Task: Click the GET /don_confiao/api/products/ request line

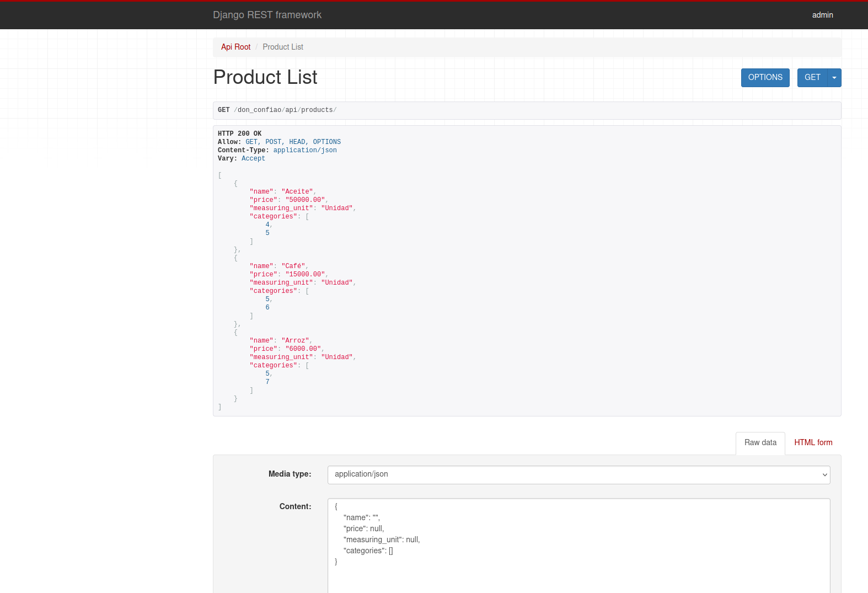Action: (277, 110)
